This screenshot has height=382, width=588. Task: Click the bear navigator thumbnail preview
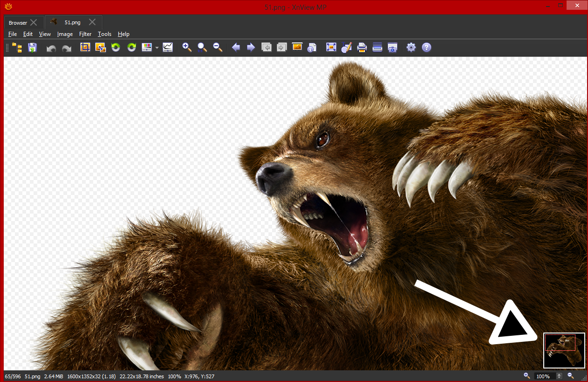click(x=564, y=350)
